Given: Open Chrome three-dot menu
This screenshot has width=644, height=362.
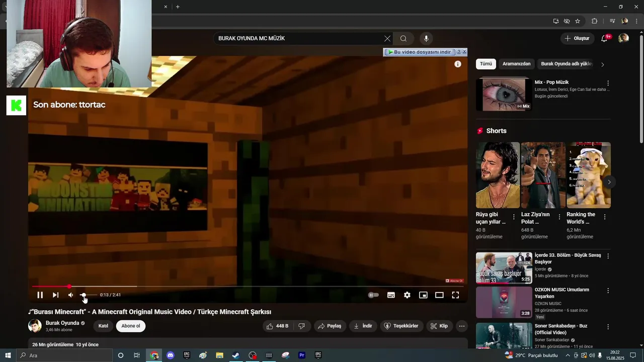Looking at the screenshot, I should (x=636, y=21).
